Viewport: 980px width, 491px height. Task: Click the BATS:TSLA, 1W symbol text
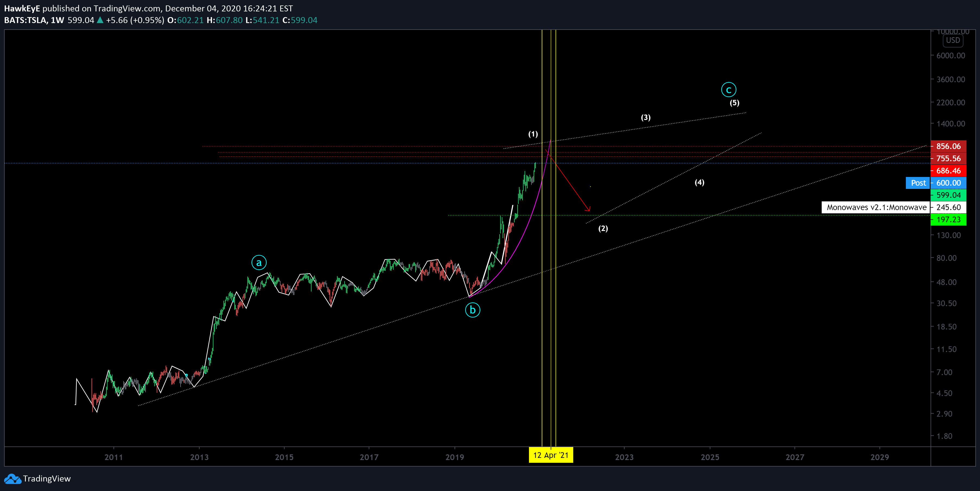[34, 20]
